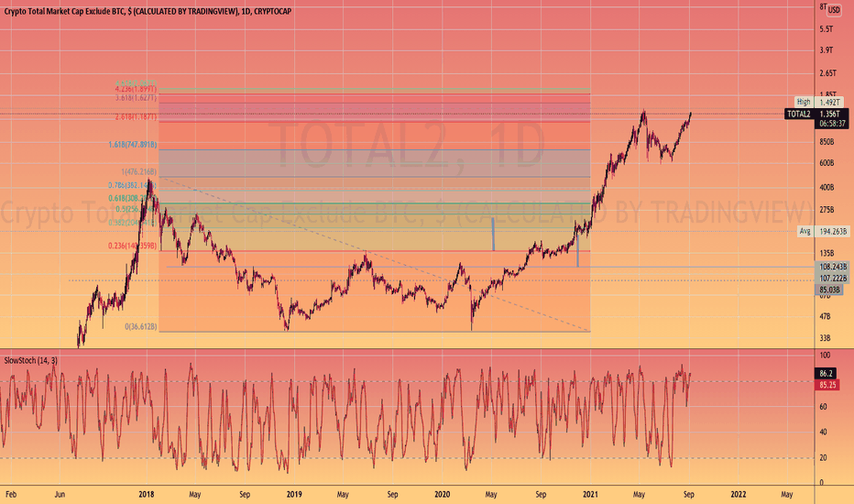Image resolution: width=854 pixels, height=504 pixels.
Task: Click the 108.243B price axis label
Action: tap(833, 267)
